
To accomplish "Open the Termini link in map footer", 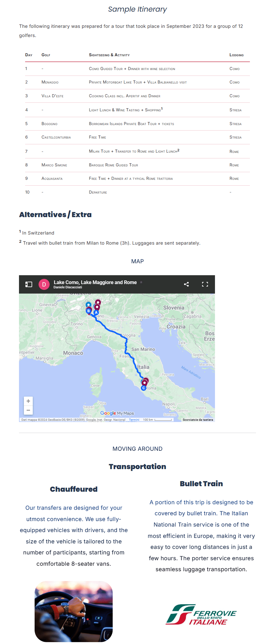I will [x=134, y=420].
